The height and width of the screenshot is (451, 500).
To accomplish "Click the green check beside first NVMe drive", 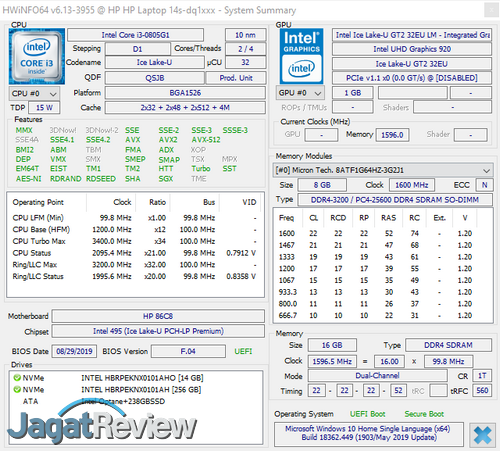I will pyautogui.click(x=17, y=378).
